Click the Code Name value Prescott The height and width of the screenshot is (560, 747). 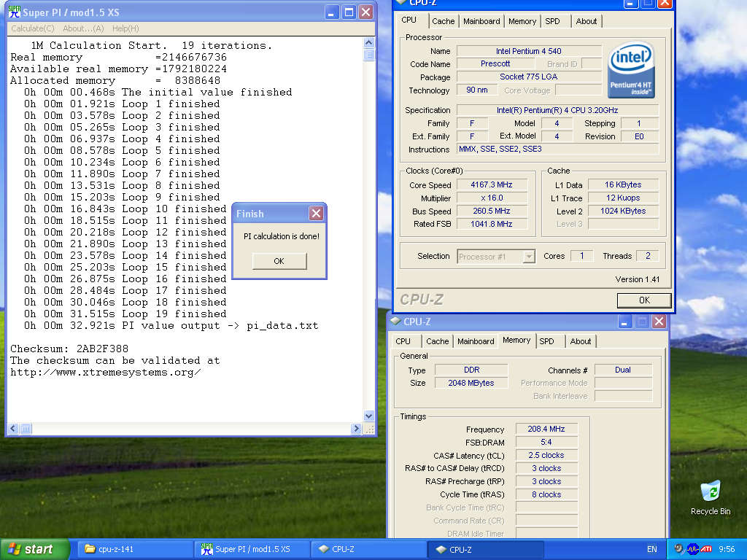(x=495, y=64)
